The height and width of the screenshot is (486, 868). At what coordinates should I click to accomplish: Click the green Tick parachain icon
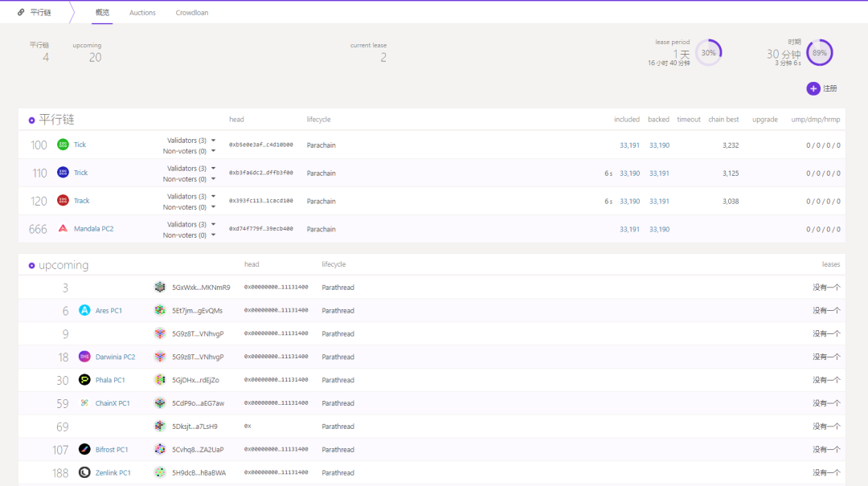[63, 145]
